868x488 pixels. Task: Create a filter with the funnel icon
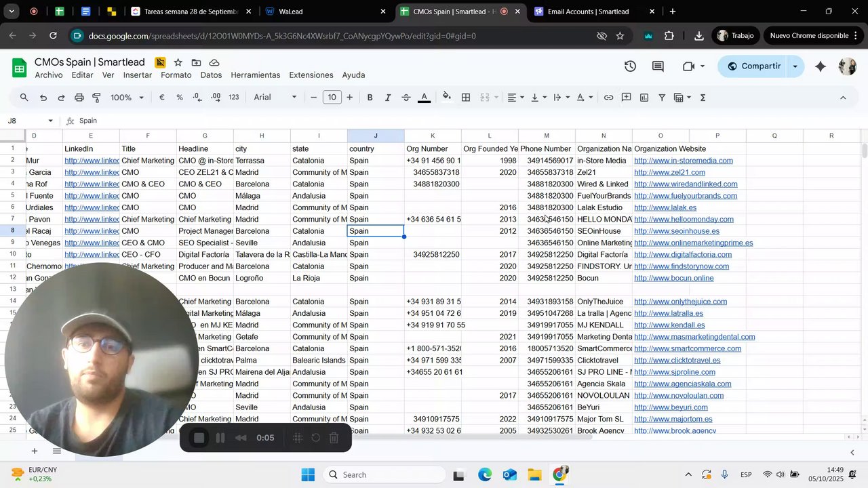click(662, 98)
